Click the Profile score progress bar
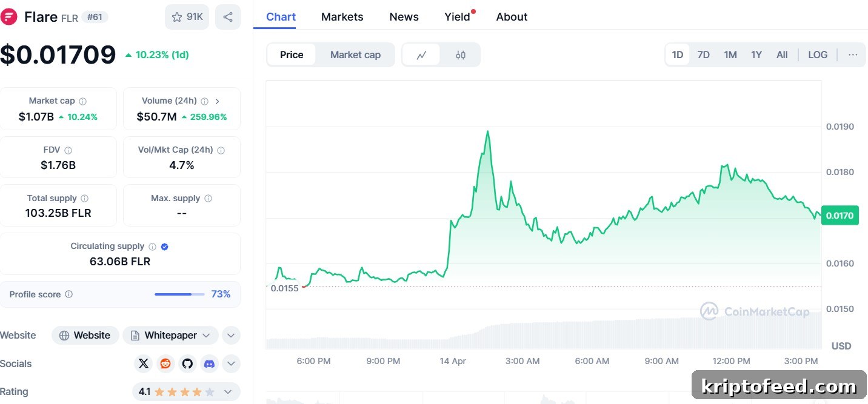The image size is (868, 404). 180,294
